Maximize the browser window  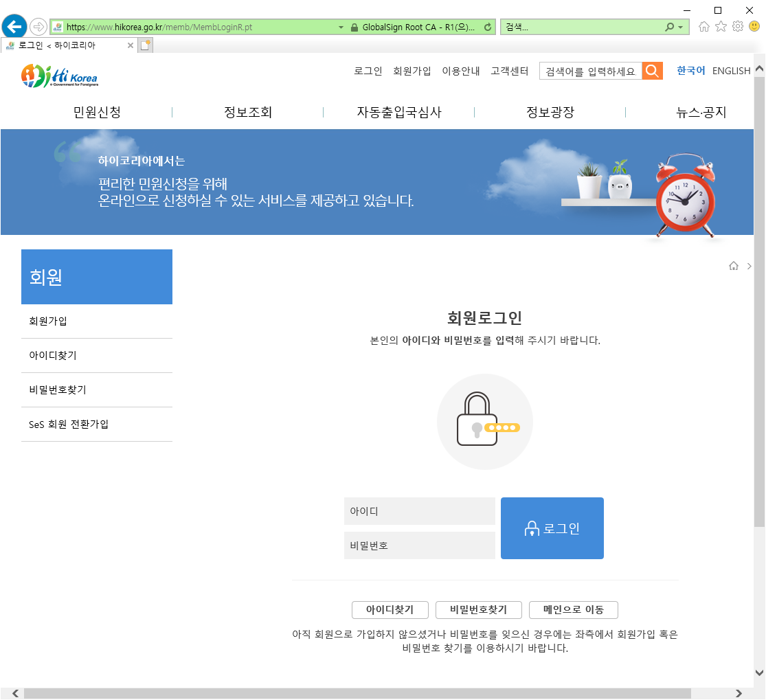718,10
